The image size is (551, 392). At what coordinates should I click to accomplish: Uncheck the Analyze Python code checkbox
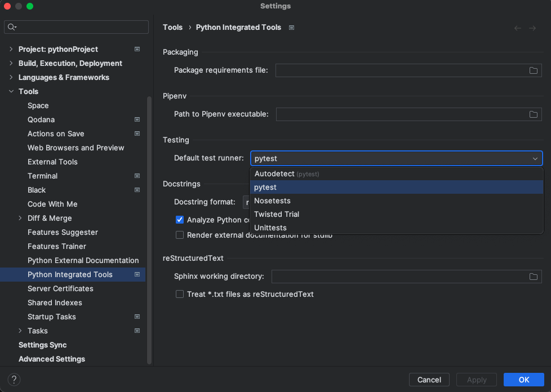coord(180,220)
